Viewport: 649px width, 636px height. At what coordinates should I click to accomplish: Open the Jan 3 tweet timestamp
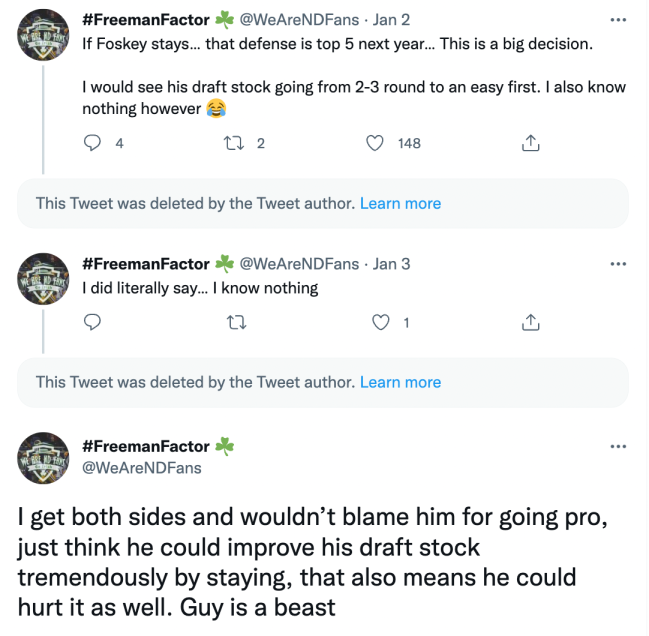coord(391,264)
